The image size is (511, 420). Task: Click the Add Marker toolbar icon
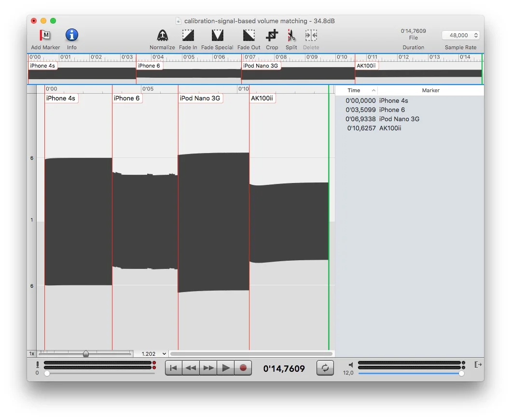[45, 35]
